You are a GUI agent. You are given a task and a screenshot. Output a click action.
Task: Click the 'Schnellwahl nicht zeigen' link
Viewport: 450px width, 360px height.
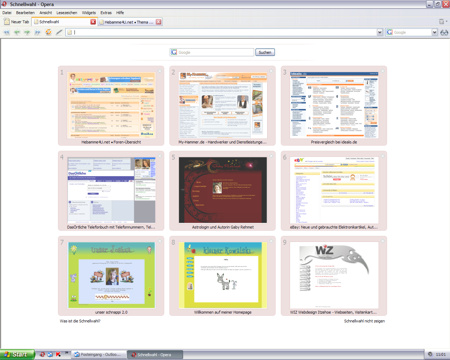click(364, 321)
